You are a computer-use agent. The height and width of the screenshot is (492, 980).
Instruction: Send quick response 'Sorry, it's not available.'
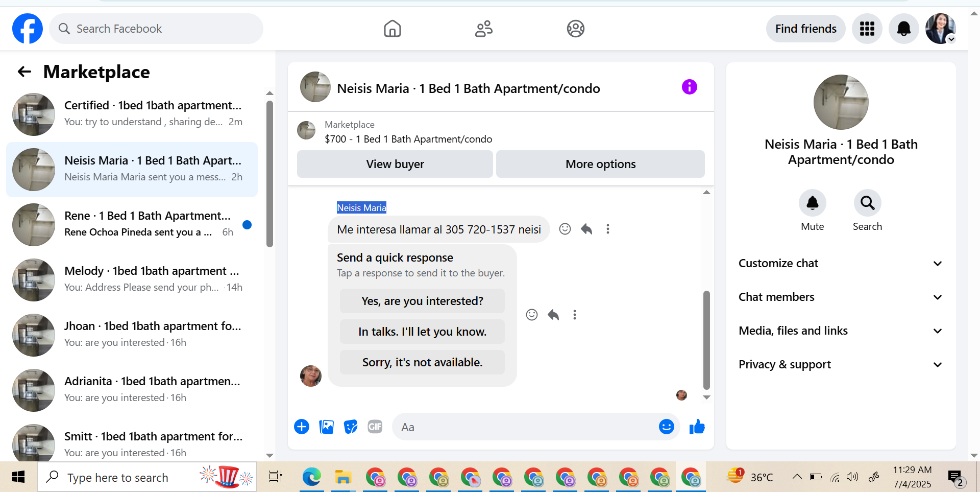tap(422, 362)
